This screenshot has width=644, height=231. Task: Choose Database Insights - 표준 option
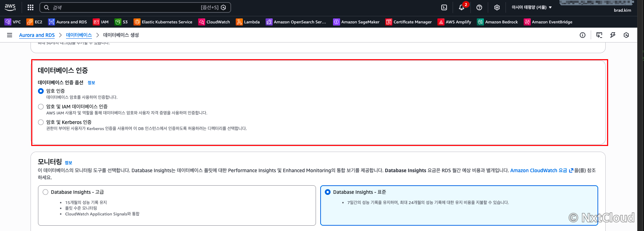point(328,192)
